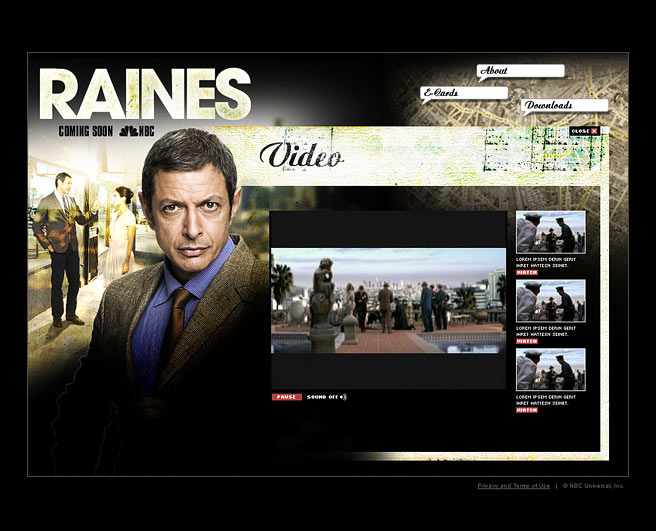Click the NBC Universal, Inc. copyright text

point(593,486)
